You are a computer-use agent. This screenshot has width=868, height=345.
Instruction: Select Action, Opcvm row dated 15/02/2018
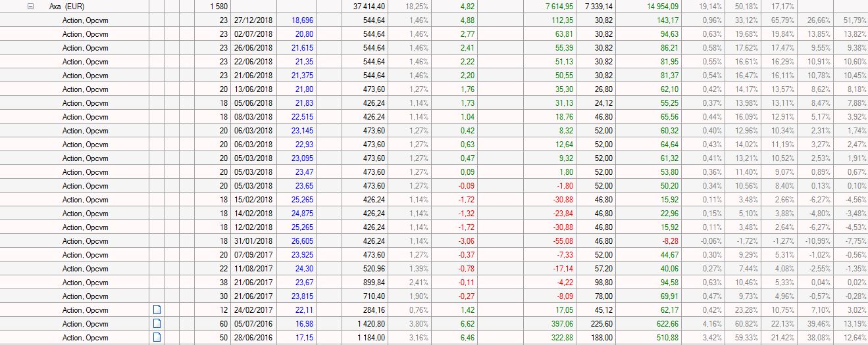85,200
